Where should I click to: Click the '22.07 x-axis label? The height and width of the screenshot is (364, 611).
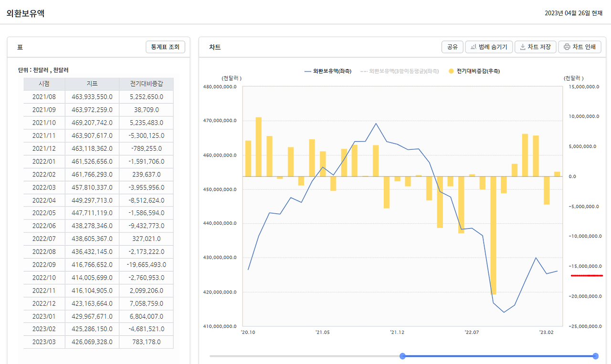[x=472, y=332]
